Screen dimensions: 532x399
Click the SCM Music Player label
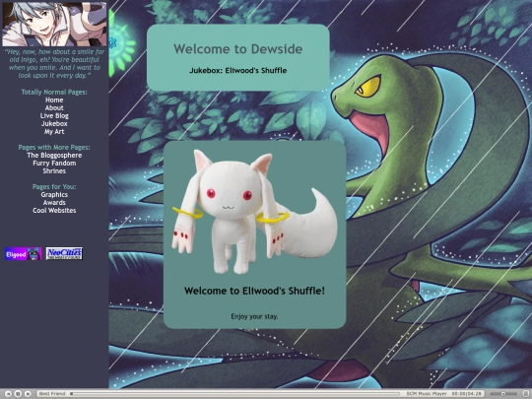tap(427, 393)
